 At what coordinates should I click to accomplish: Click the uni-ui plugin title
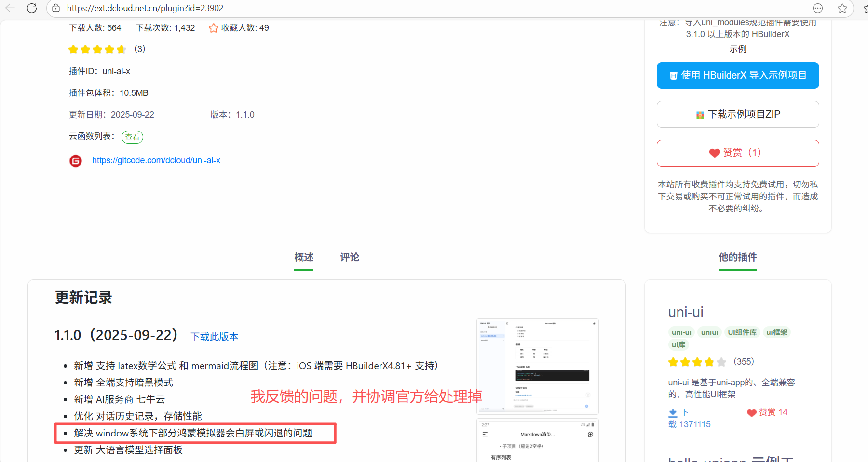pos(685,312)
